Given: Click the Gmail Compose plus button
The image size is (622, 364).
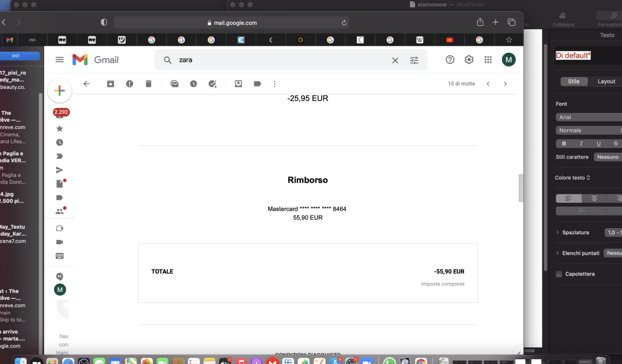Looking at the screenshot, I should pos(60,91).
